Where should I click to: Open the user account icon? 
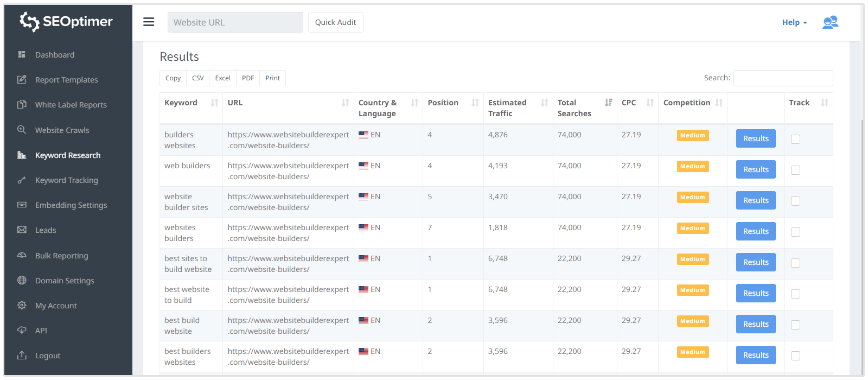coord(830,22)
